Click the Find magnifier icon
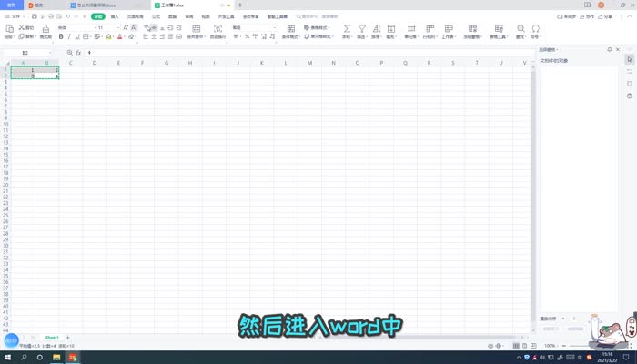This screenshot has height=364, width=637. click(x=521, y=28)
